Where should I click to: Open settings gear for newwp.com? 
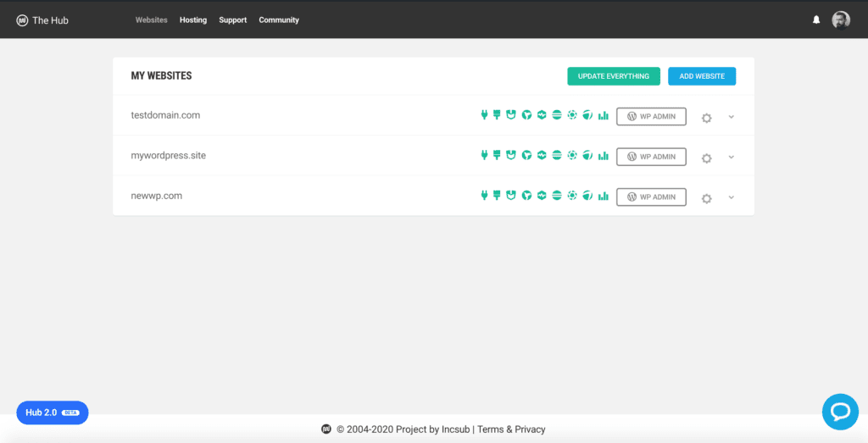706,198
